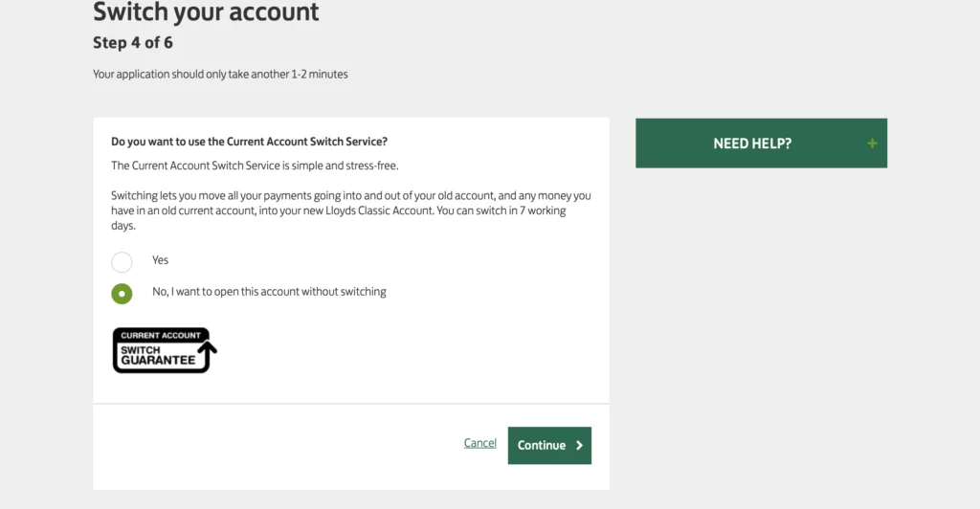Click 'No, I want to open this account without switching' label
The height and width of the screenshot is (509, 980).
(269, 292)
